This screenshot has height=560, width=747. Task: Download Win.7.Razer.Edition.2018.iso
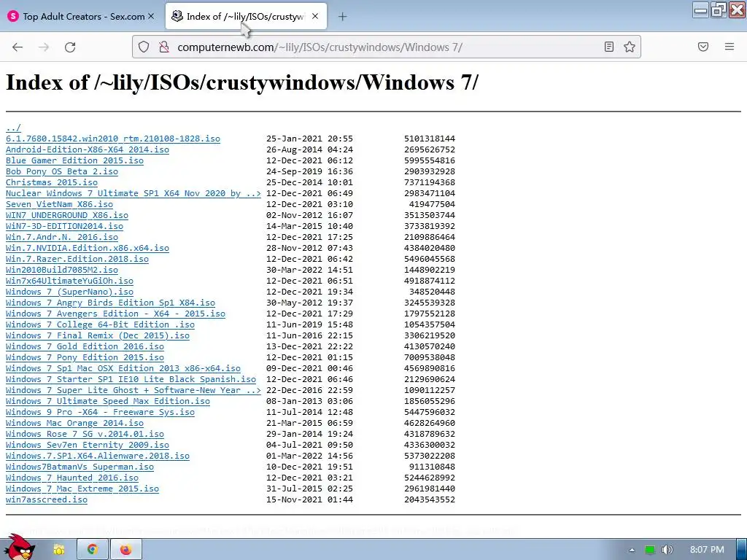pos(77,259)
